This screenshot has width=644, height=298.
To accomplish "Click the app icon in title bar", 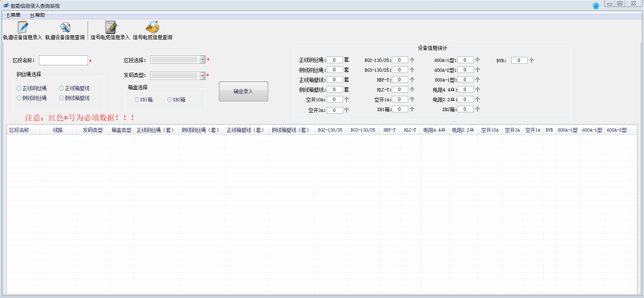I will click(6, 6).
